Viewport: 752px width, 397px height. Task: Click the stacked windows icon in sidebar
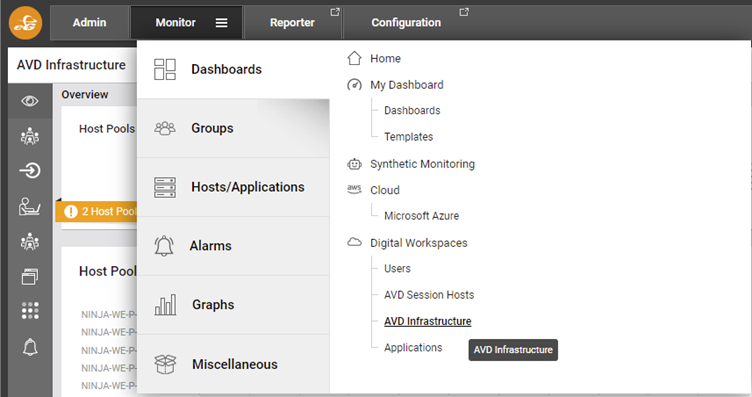point(30,276)
